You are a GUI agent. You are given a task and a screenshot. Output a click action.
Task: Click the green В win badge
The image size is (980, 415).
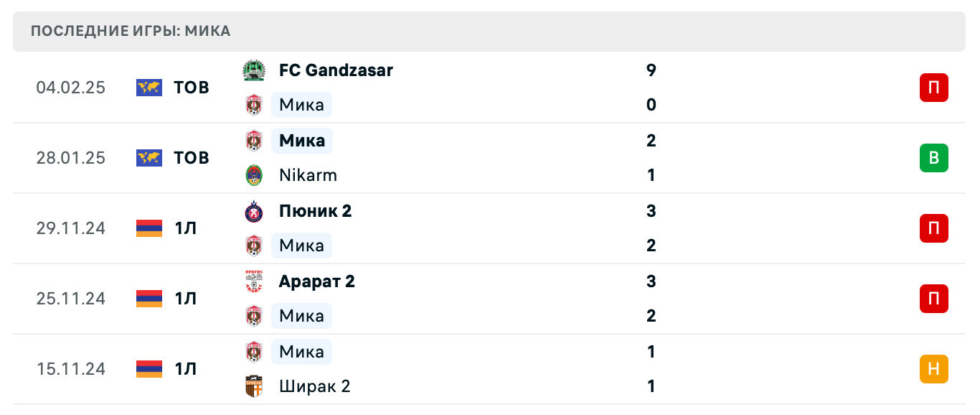pos(933,158)
